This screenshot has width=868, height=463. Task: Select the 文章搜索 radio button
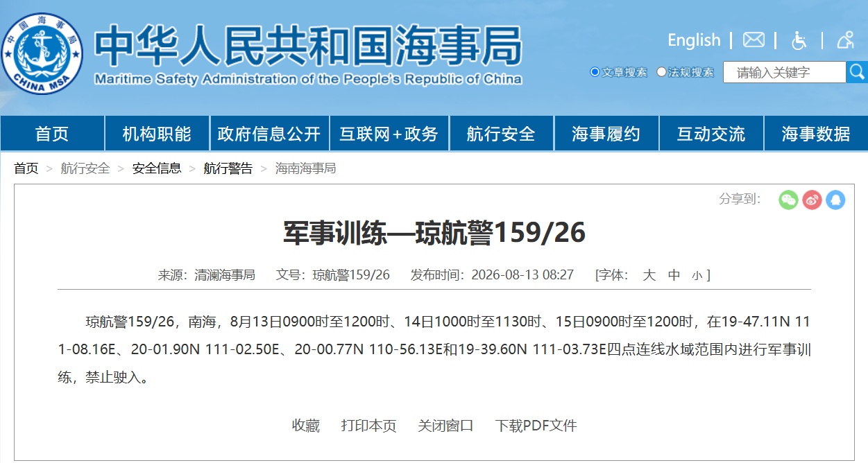click(x=595, y=71)
